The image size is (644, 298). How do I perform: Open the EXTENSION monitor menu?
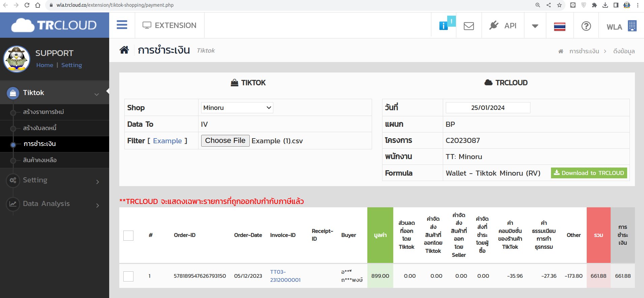pos(170,25)
